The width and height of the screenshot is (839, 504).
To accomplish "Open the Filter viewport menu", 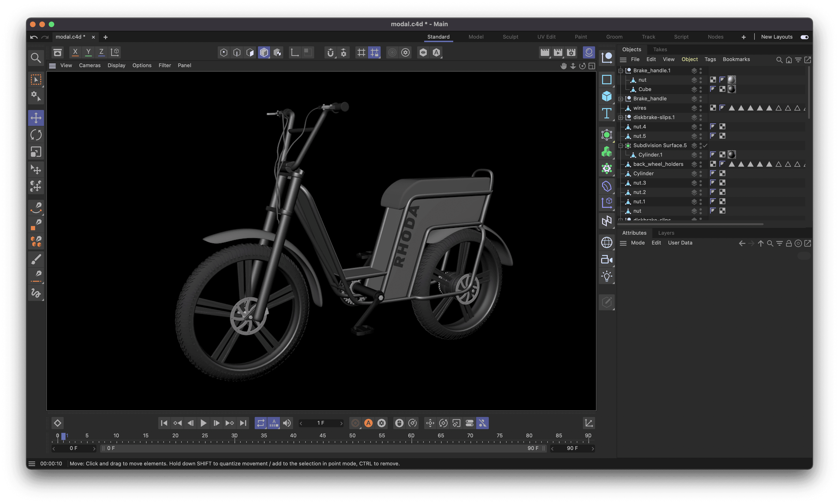I will (164, 65).
